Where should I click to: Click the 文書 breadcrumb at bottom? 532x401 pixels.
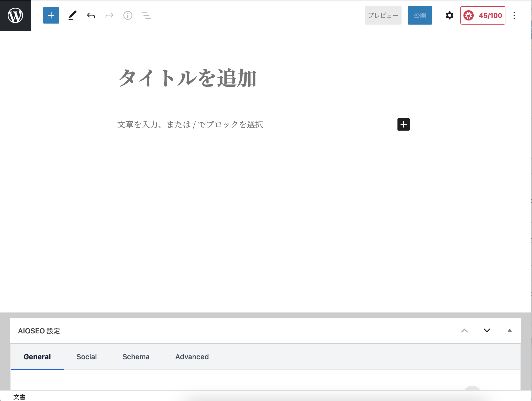point(19,397)
